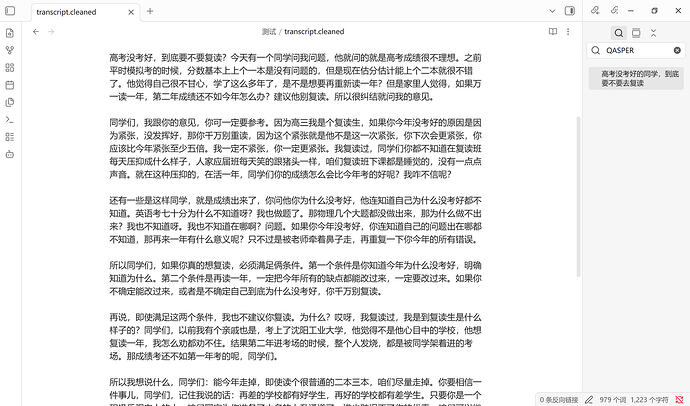Click the transcript.cleaned title breadcrumb

314,32
